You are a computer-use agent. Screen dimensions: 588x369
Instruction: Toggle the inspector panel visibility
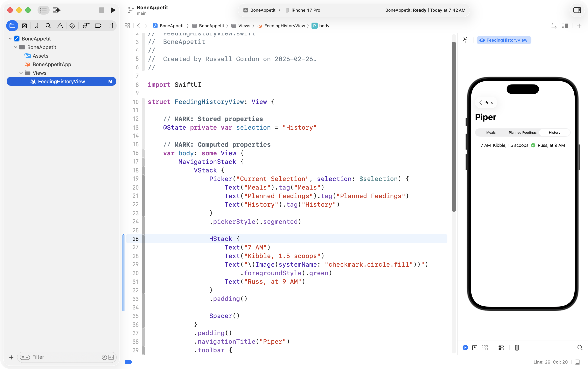tap(577, 10)
